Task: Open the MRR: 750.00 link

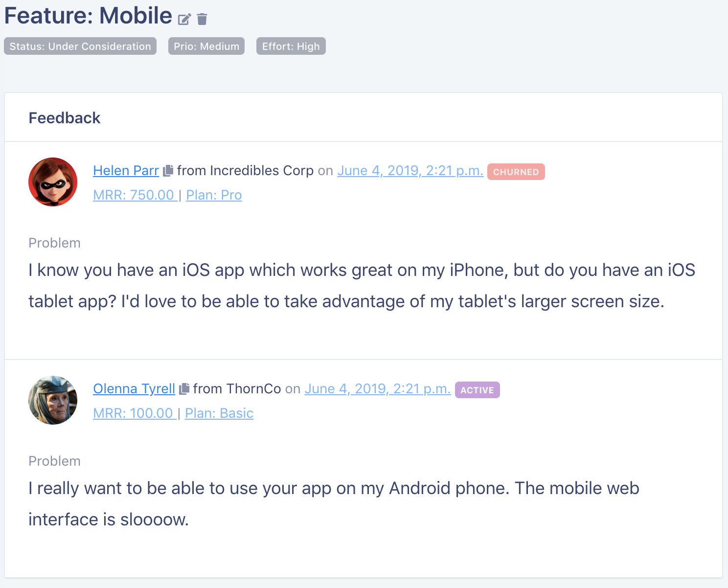Action: 135,195
